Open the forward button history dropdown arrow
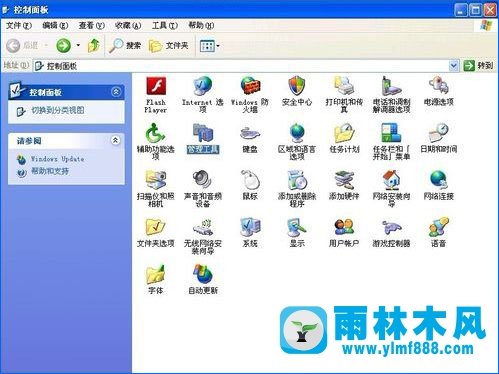Screen dimensions: 499x374 pyautogui.click(x=78, y=45)
